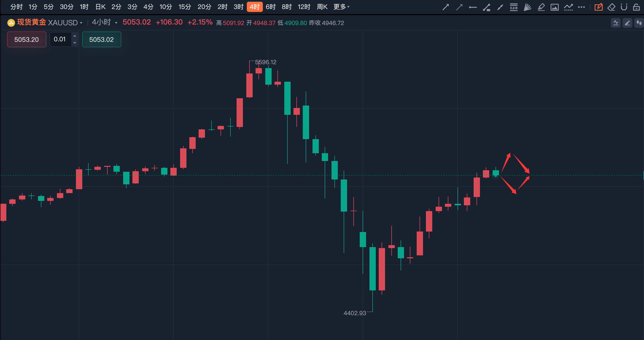The width and height of the screenshot is (644, 340).
Task: Switch to the 30分 timeframe tab
Action: (66, 7)
